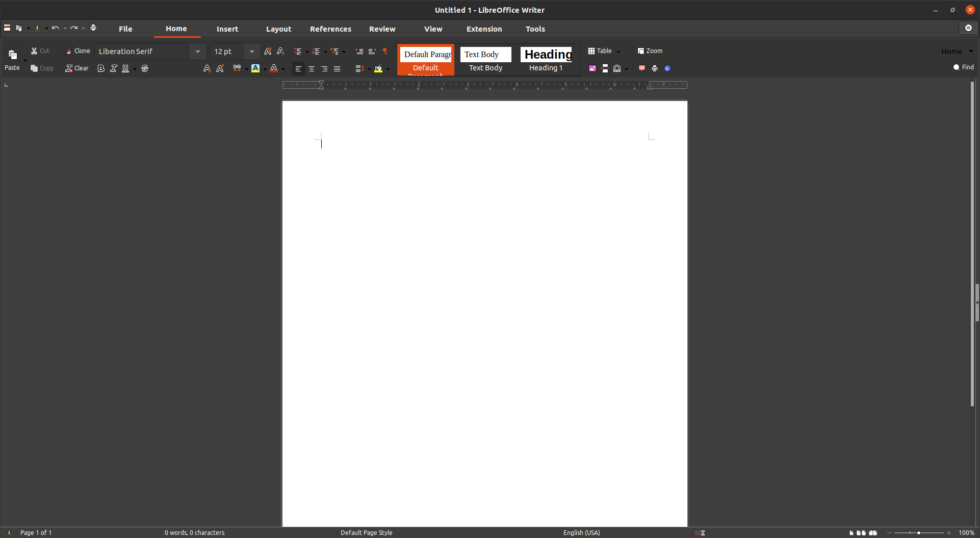
Task: Toggle Italic formatting
Action: tap(113, 68)
